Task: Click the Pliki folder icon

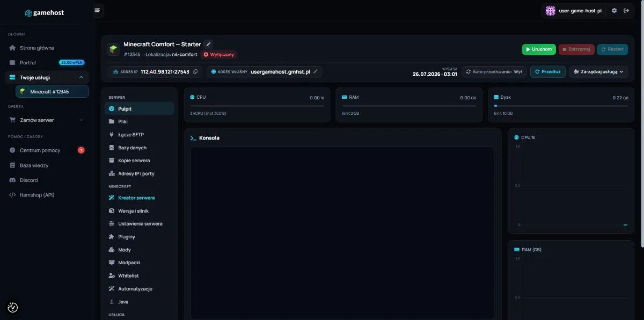Action: (x=112, y=121)
